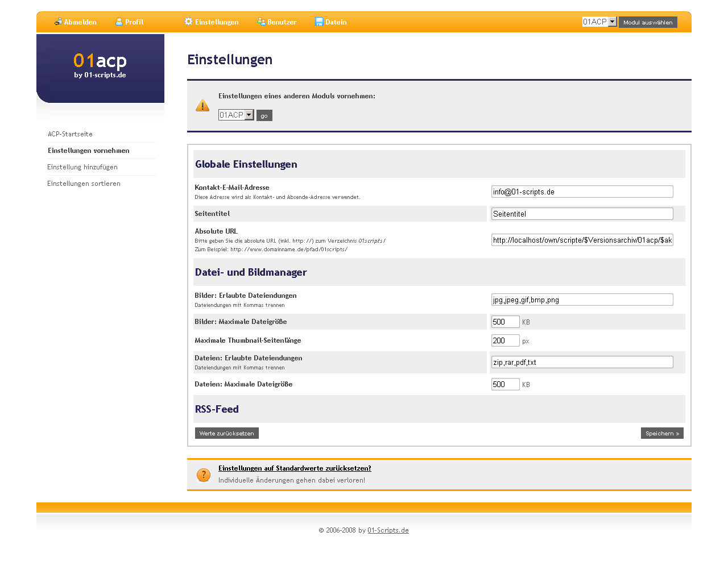The width and height of the screenshot is (728, 582).
Task: Click the Speichern button
Action: 662,433
